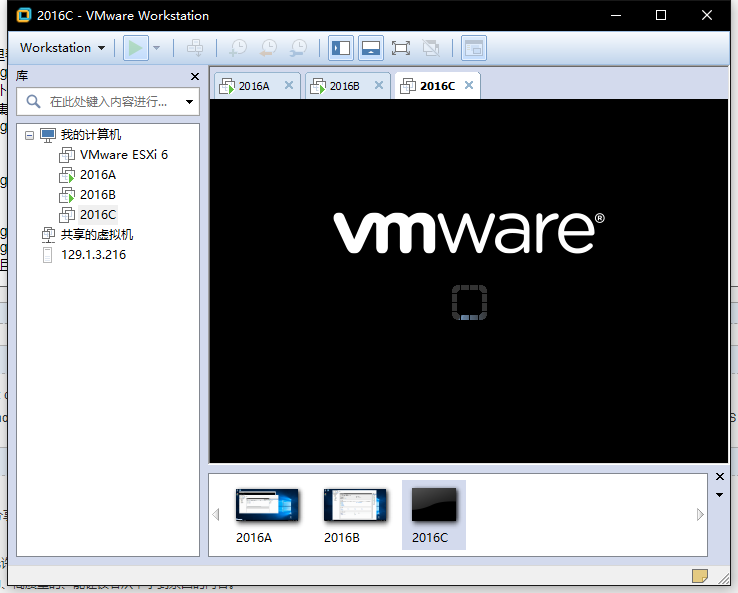This screenshot has width=738, height=593.
Task: Toggle the library sidebar view button
Action: point(340,48)
